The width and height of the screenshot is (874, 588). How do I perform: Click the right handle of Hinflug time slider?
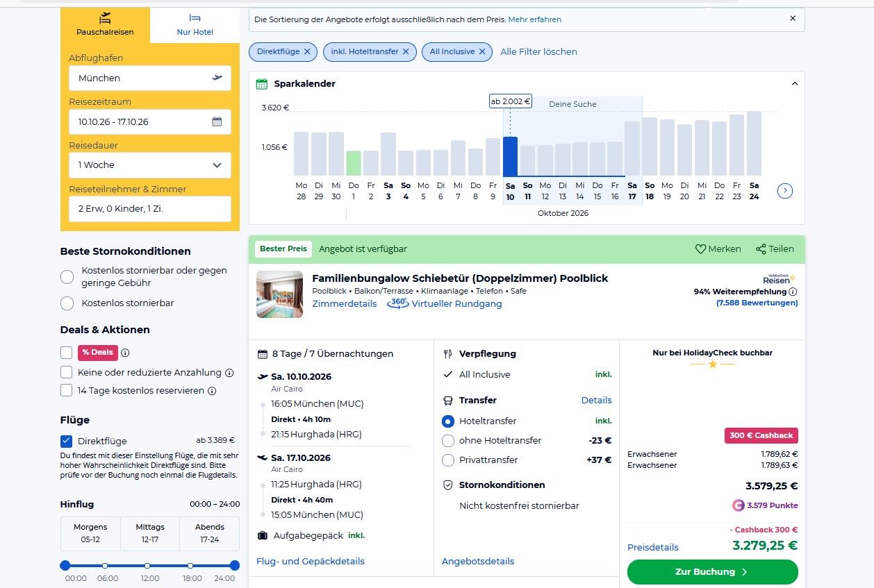coord(235,565)
